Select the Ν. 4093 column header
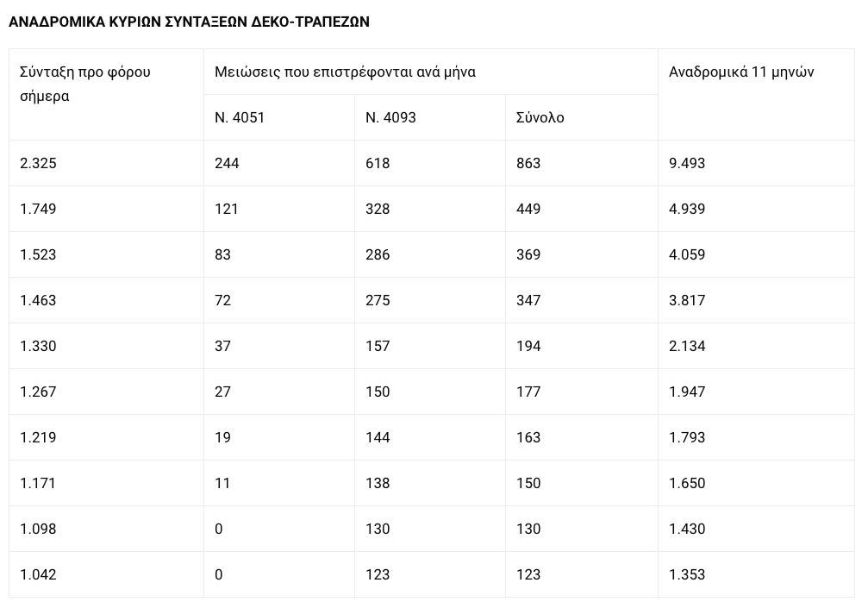 click(x=429, y=117)
